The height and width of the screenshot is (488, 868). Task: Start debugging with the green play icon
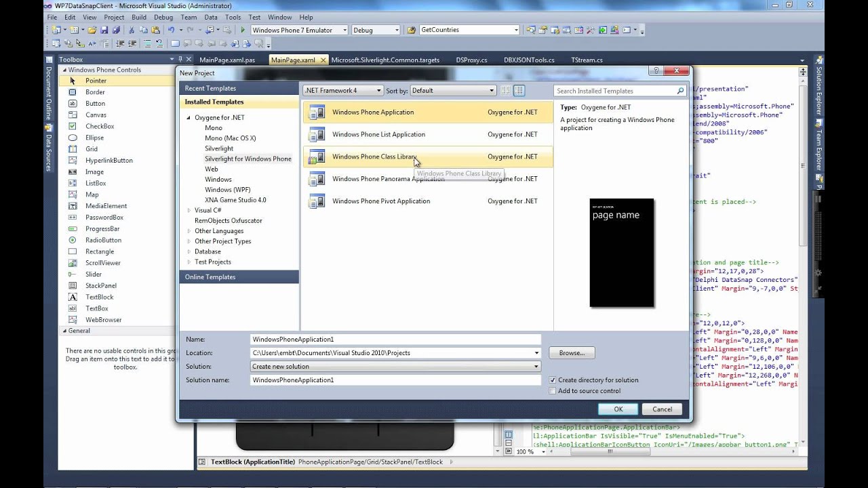[x=243, y=30]
